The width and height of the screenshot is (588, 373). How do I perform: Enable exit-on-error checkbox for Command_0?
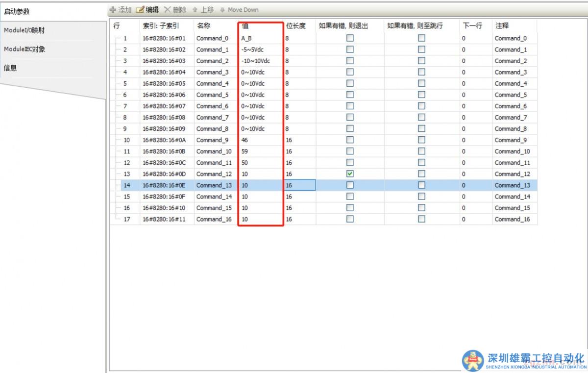click(x=350, y=38)
